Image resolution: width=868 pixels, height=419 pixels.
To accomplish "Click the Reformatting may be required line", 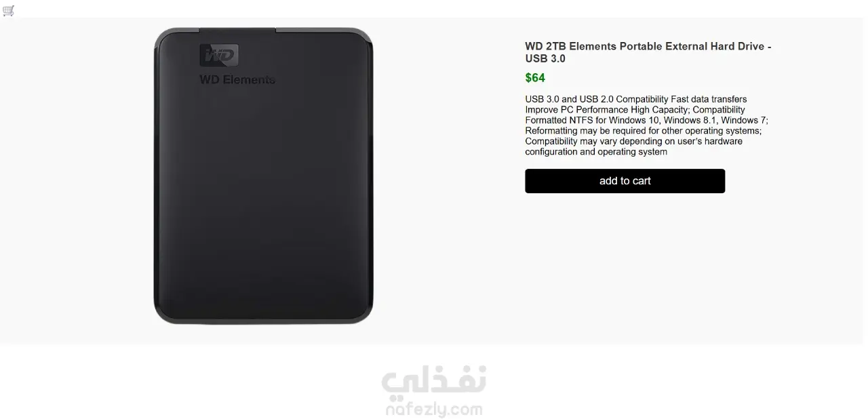I will tap(644, 131).
